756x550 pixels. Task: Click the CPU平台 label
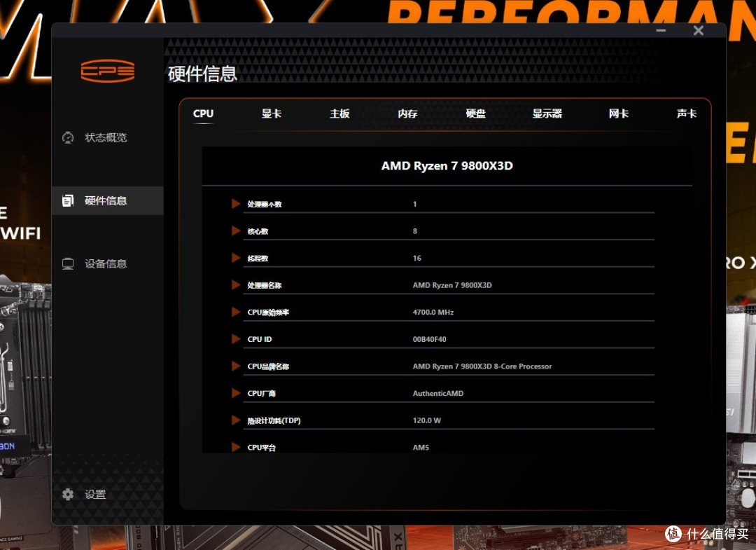(x=261, y=447)
